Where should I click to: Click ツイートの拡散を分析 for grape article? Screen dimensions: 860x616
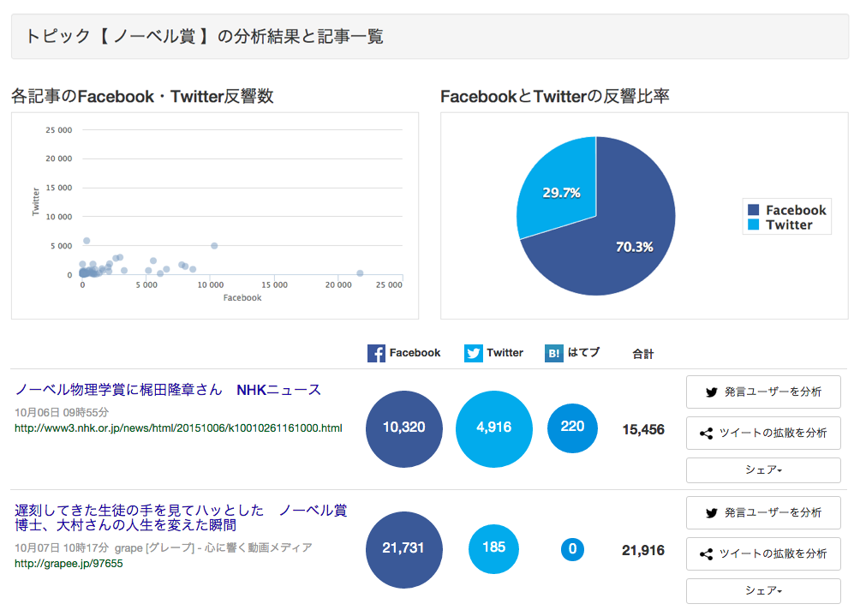[763, 553]
